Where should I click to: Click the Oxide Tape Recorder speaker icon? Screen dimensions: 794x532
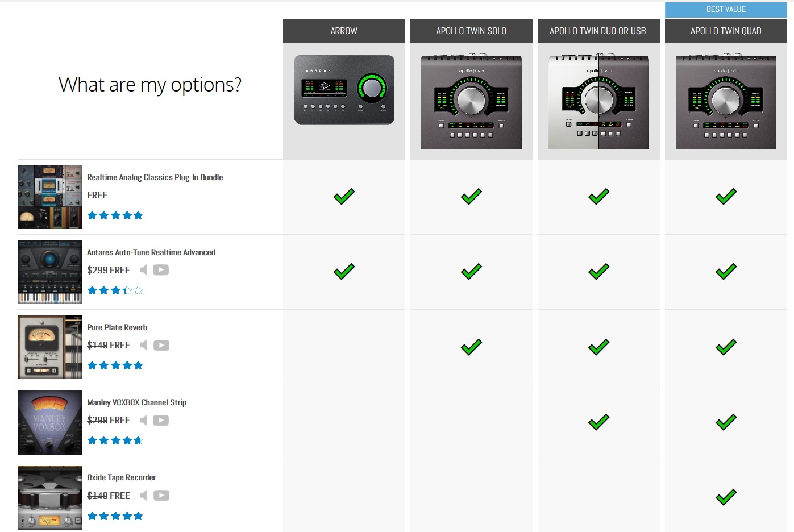(143, 496)
